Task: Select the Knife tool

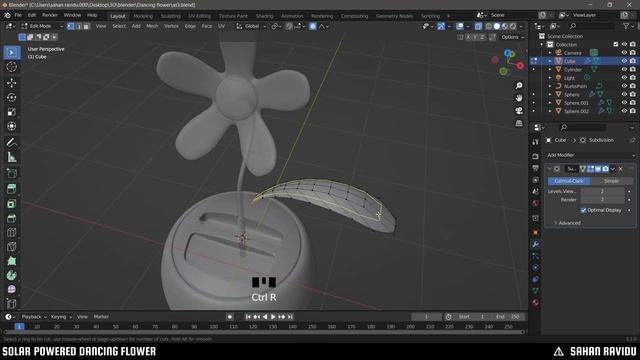Action: point(11,247)
